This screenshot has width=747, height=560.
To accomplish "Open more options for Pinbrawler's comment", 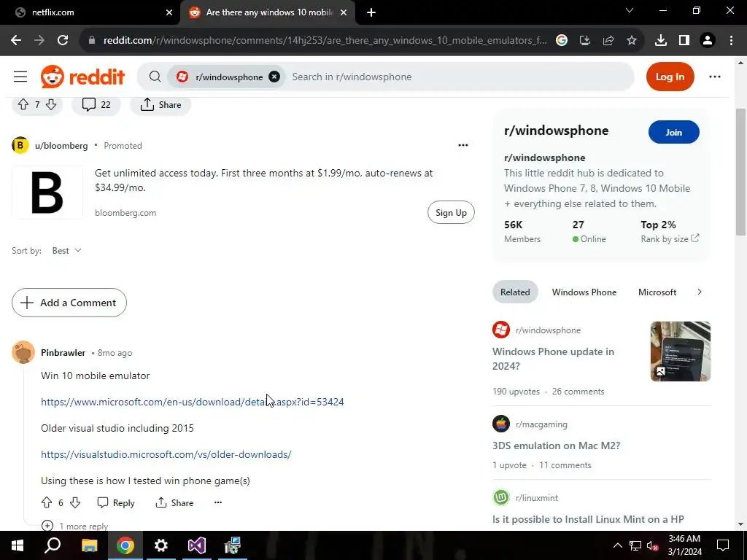I will pyautogui.click(x=217, y=502).
